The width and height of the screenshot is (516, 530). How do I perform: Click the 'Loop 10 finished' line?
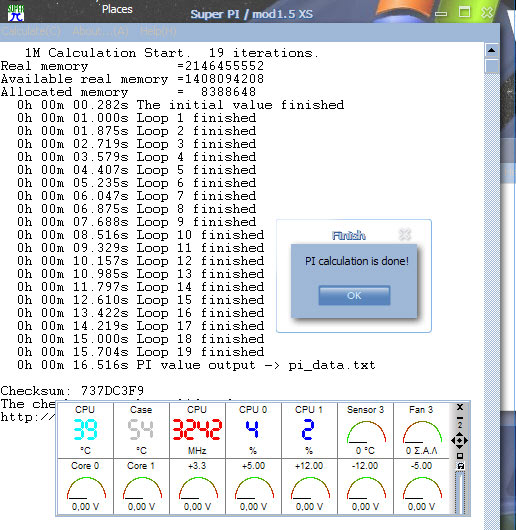point(141,235)
